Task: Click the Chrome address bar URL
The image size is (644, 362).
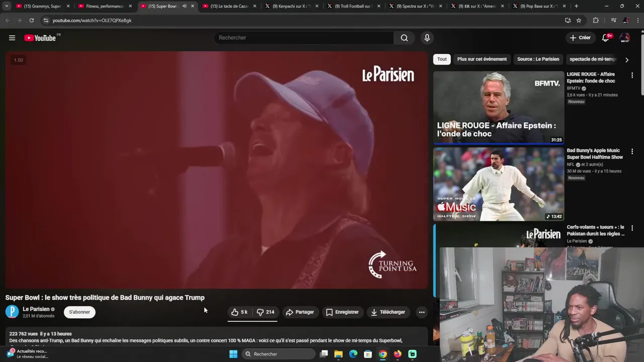Action: [92, 21]
